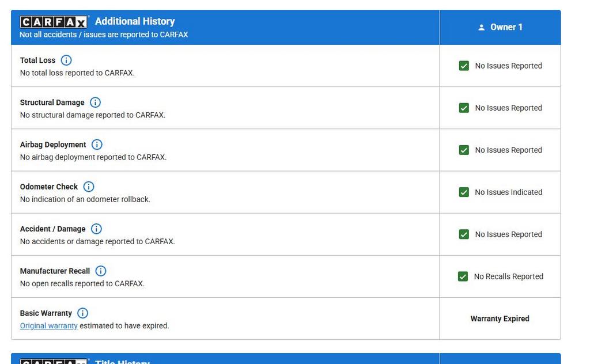Viewport: 590px width, 364px height.
Task: Click the green check in the Airbag Deployment row
Action: coord(464,150)
